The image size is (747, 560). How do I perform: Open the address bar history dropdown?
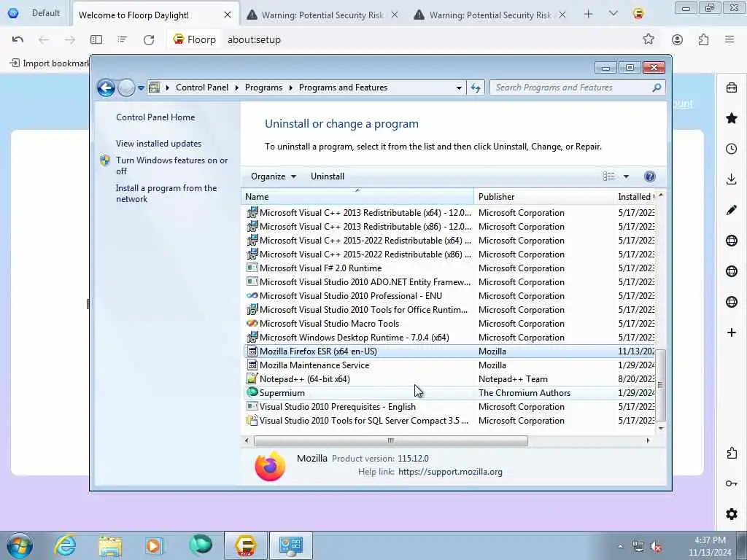point(459,87)
